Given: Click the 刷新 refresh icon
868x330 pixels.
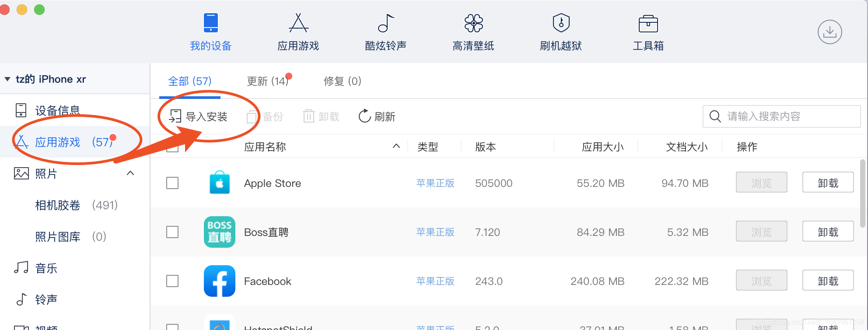Looking at the screenshot, I should tap(364, 116).
